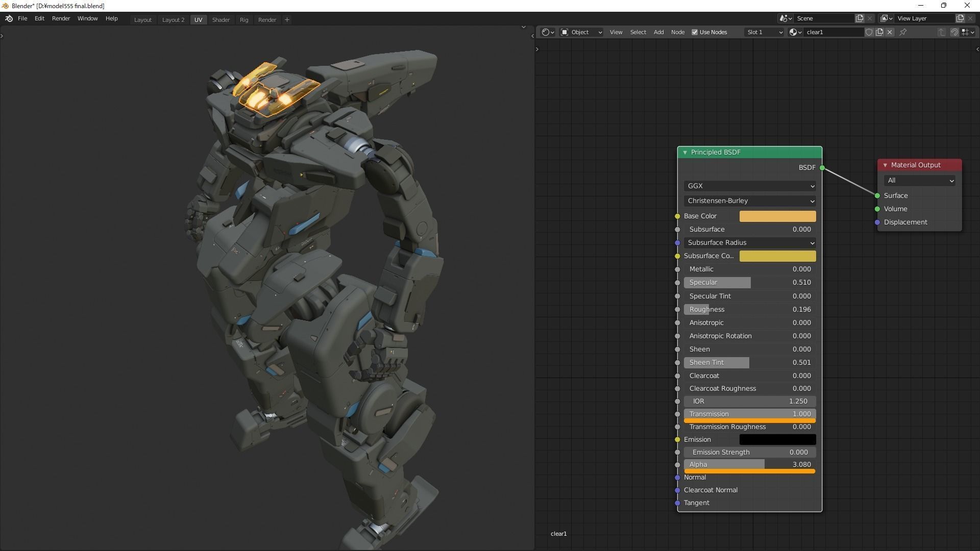Browse materials with the sphere icon
The image size is (980, 551).
(795, 32)
